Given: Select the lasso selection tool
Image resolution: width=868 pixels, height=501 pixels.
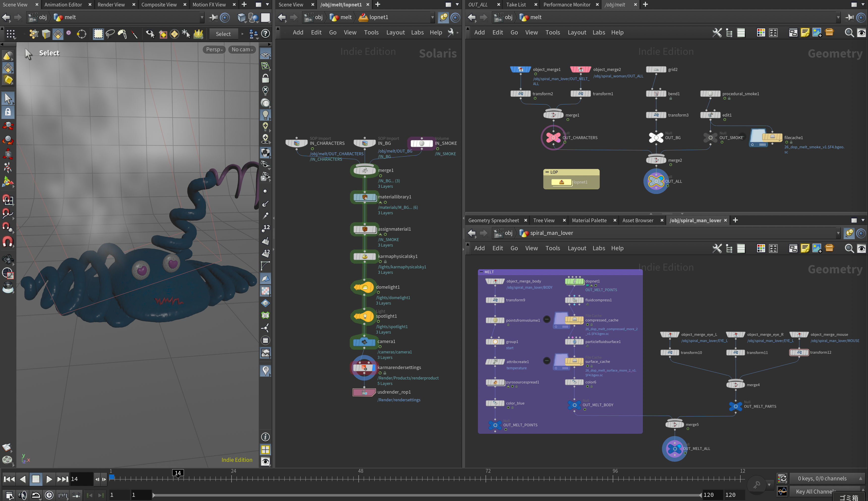Looking at the screenshot, I should click(x=110, y=34).
